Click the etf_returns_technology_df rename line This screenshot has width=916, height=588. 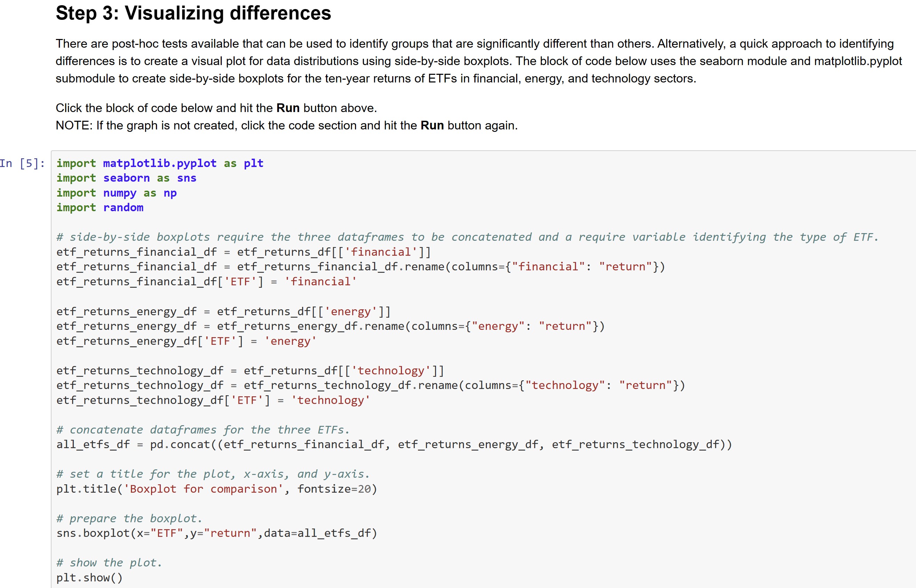tap(370, 386)
